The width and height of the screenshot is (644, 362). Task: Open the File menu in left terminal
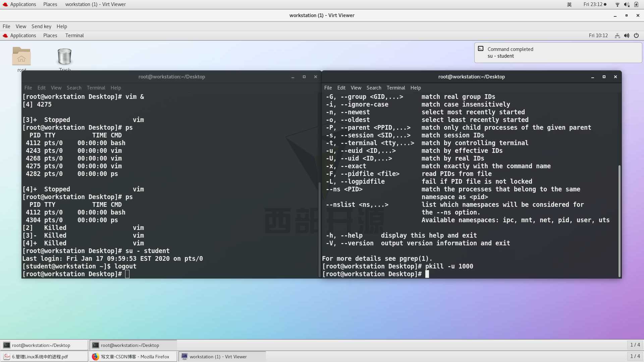point(28,87)
